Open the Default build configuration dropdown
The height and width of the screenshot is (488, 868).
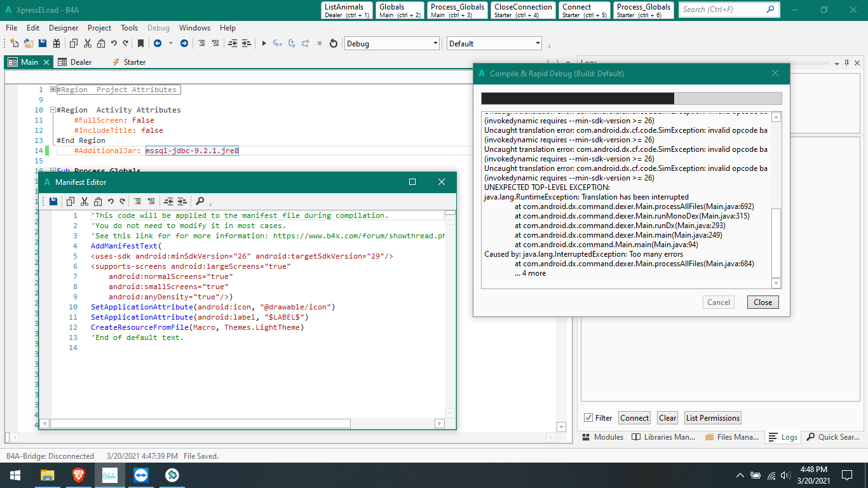(494, 44)
